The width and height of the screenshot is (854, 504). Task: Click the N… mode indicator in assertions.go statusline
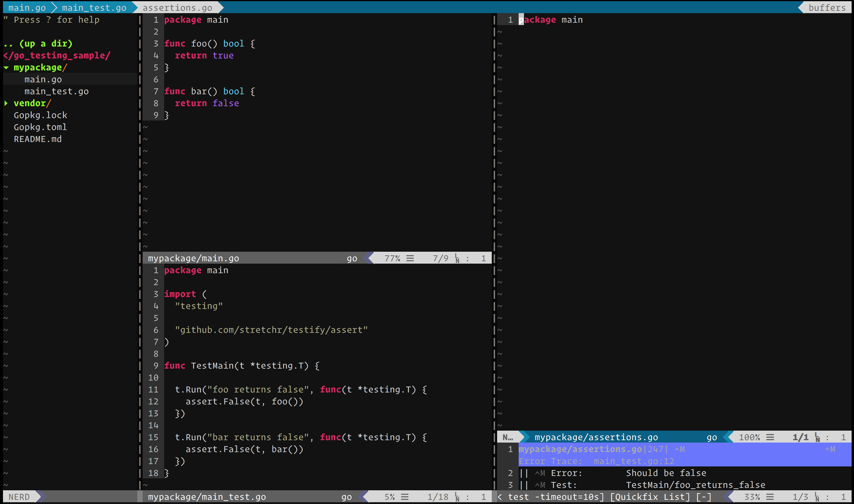[x=508, y=437]
